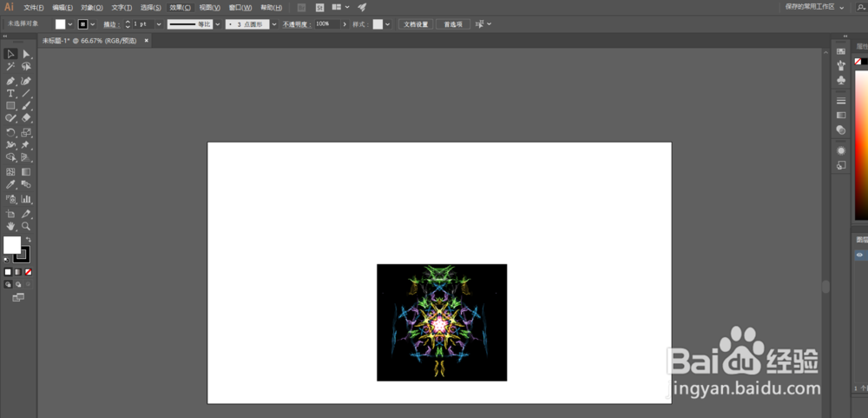Click the 文档设置 button

pyautogui.click(x=416, y=24)
